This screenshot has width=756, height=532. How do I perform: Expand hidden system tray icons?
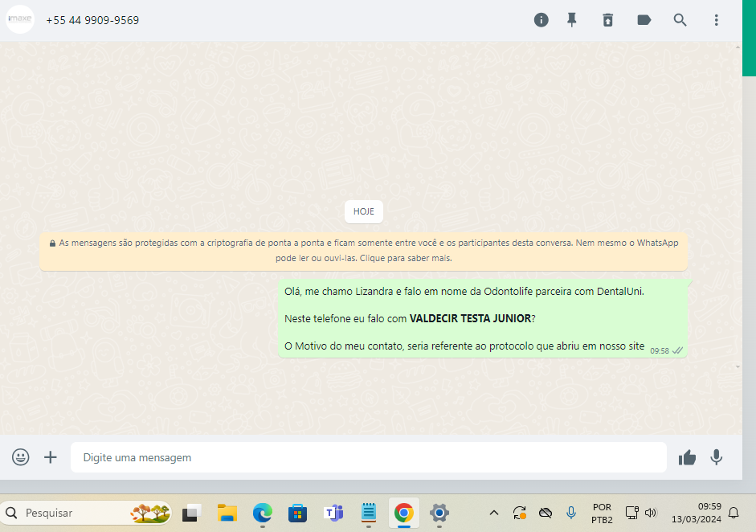coord(494,513)
